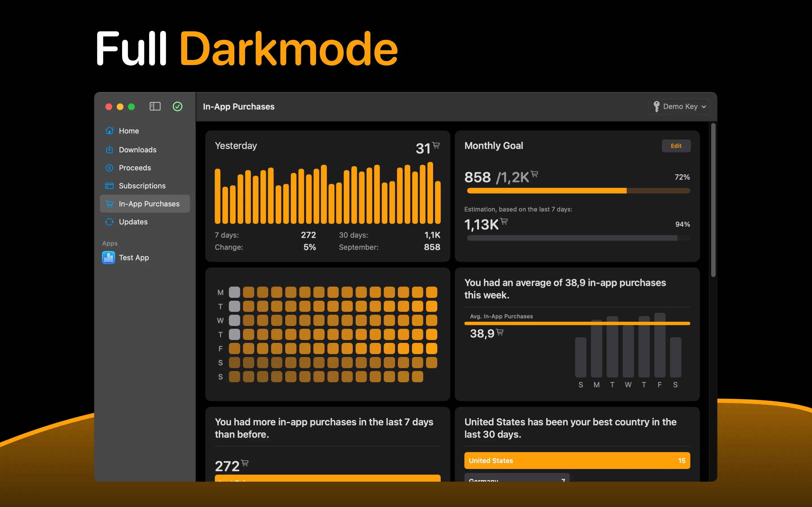The height and width of the screenshot is (507, 812).
Task: Click the gray Monday square in heatmap
Action: click(x=234, y=292)
